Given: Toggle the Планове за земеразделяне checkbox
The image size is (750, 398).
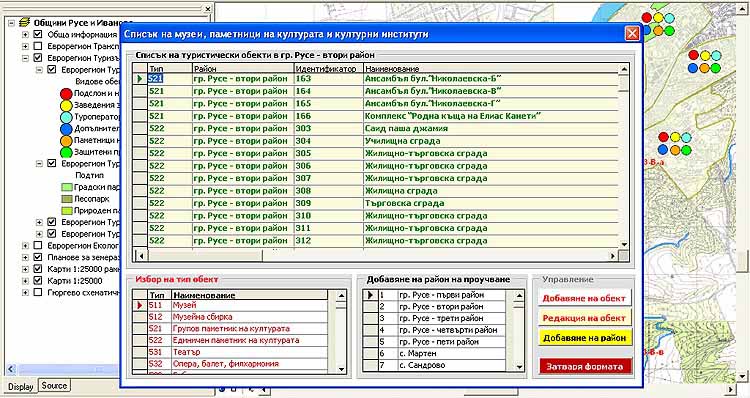Looking at the screenshot, I should tap(38, 257).
